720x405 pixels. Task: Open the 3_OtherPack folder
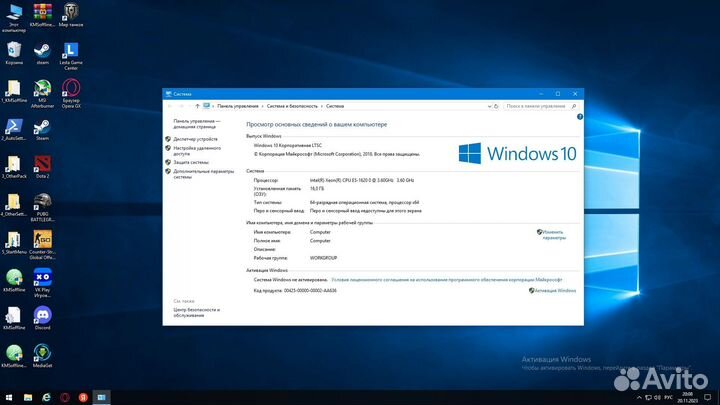click(x=14, y=167)
